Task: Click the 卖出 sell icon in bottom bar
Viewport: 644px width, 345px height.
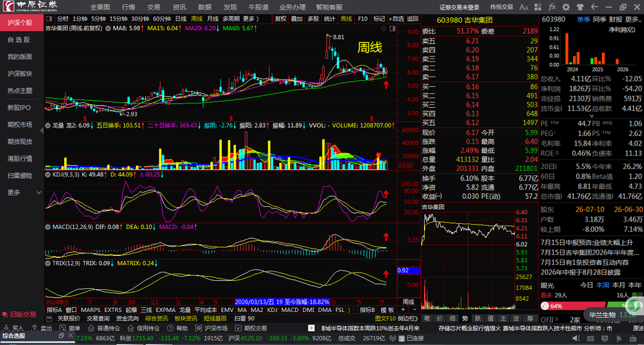Action: (34, 328)
